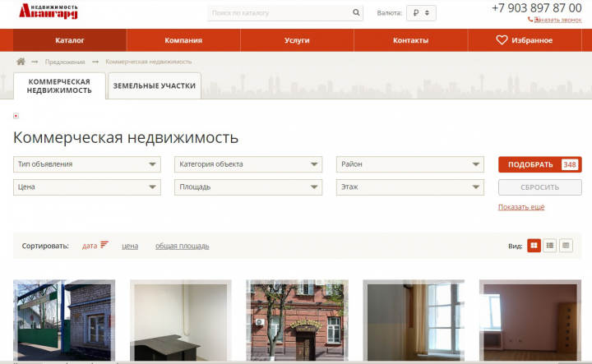Click the Заказать звонок link

558,20
